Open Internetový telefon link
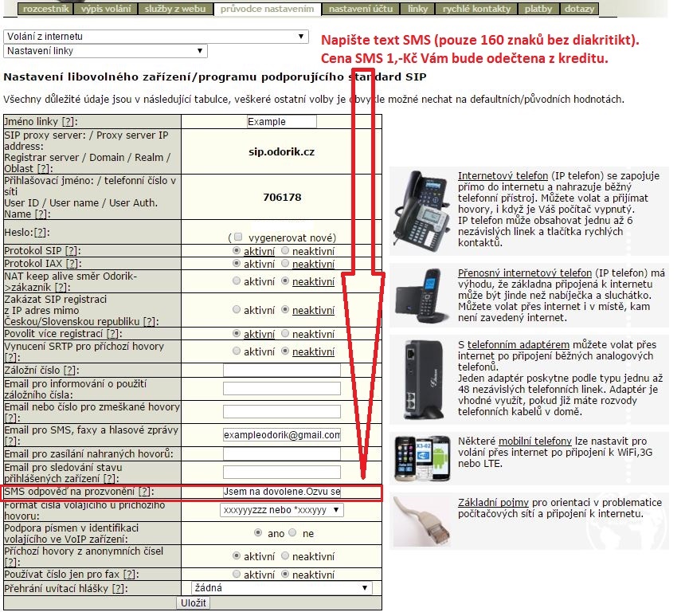Image resolution: width=681 pixels, height=616 pixels. pos(503,176)
